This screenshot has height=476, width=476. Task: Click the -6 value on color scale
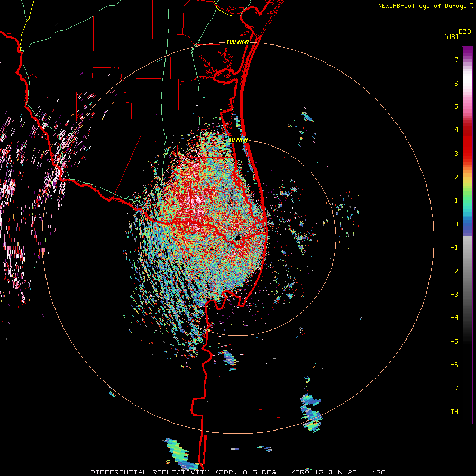pyautogui.click(x=454, y=365)
